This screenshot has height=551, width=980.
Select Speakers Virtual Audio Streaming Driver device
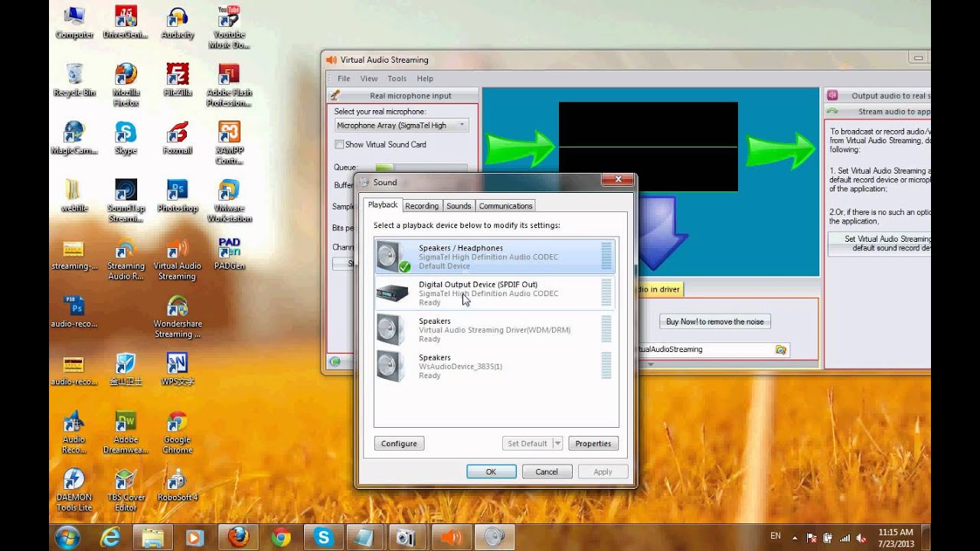click(x=495, y=330)
